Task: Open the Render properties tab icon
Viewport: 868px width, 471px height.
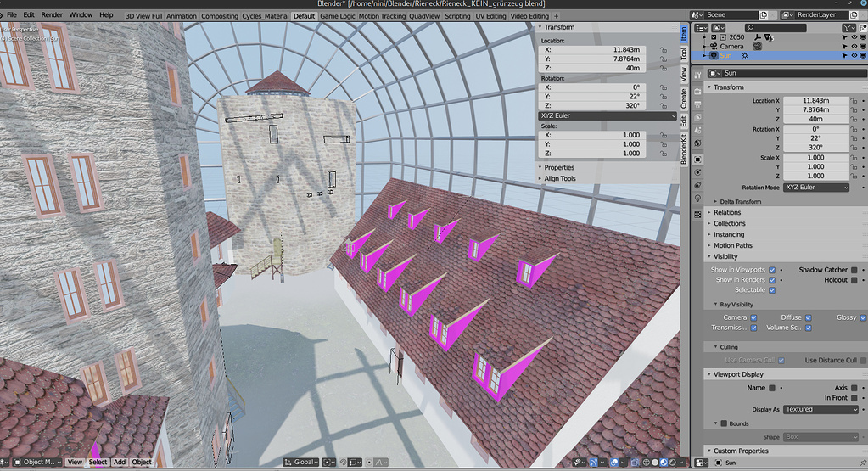Action: pyautogui.click(x=698, y=91)
